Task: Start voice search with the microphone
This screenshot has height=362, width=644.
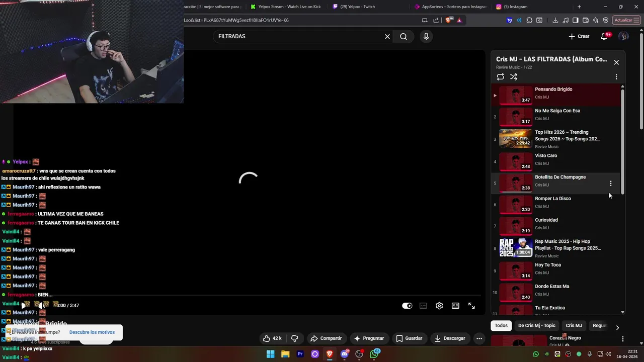Action: point(426,36)
